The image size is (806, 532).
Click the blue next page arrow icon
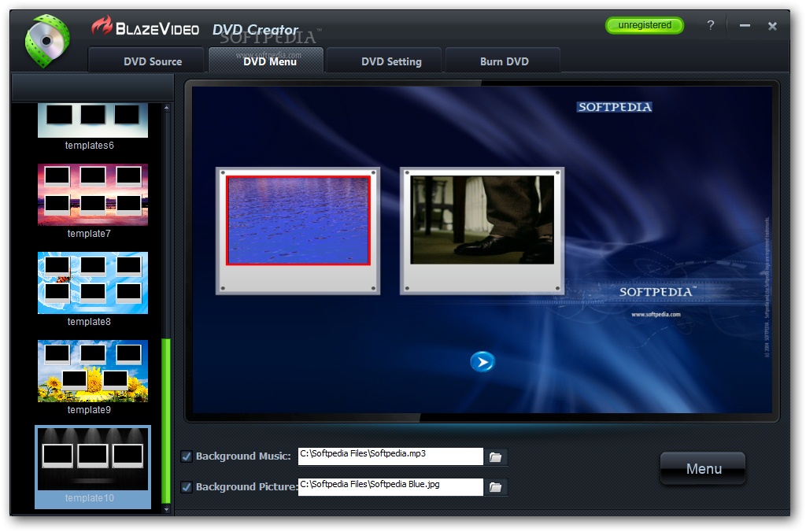482,362
